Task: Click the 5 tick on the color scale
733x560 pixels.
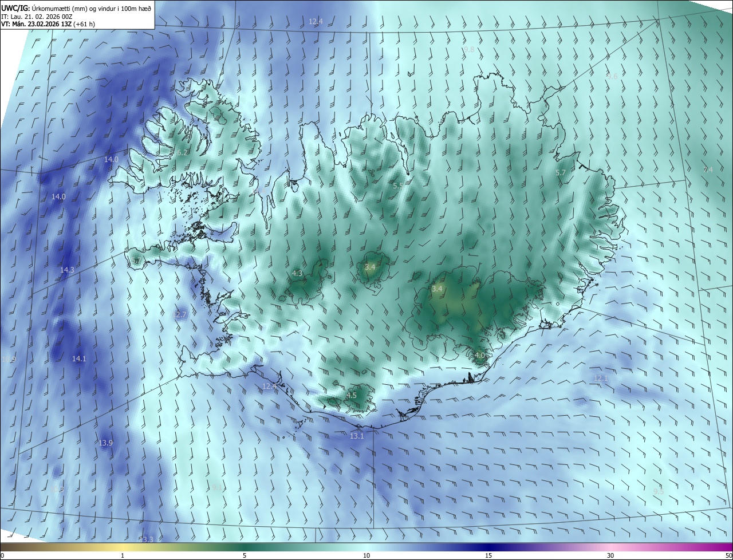Action: (x=245, y=555)
